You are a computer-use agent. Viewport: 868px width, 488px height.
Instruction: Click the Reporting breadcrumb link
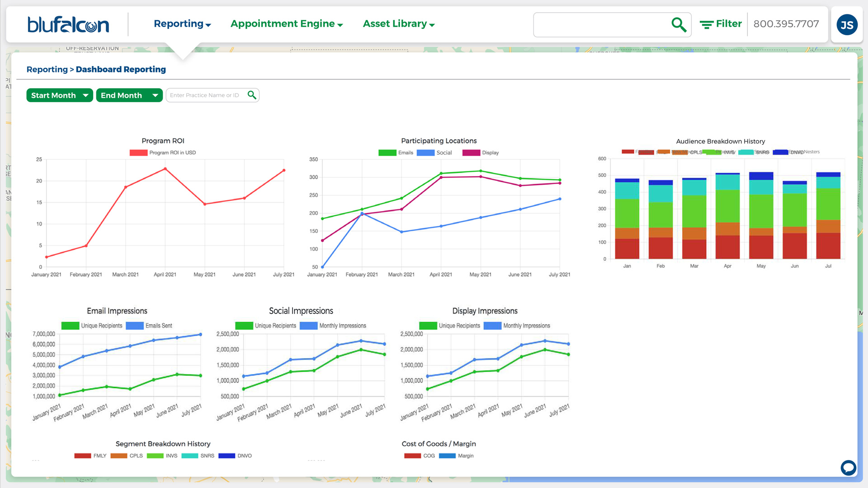coord(47,69)
